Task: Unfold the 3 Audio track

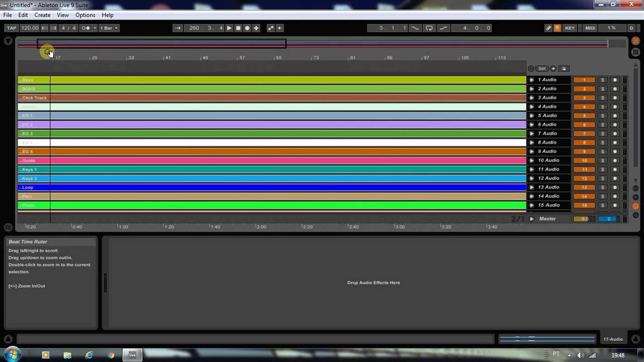Action: tap(532, 98)
